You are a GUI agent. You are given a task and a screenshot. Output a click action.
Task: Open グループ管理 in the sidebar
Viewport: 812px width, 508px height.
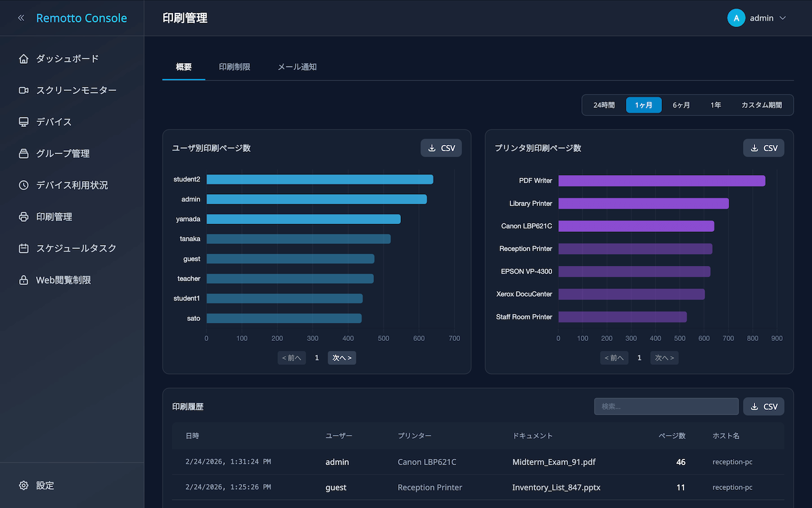tap(63, 154)
